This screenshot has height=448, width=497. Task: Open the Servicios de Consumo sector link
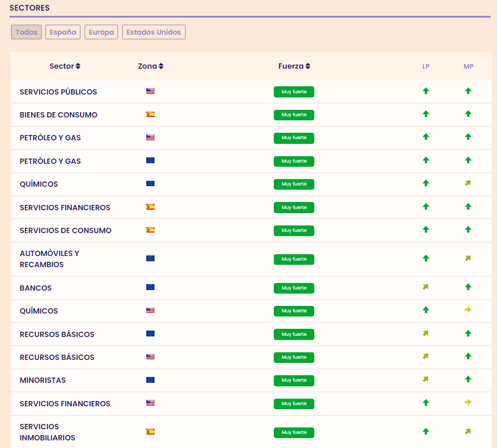pyautogui.click(x=65, y=231)
